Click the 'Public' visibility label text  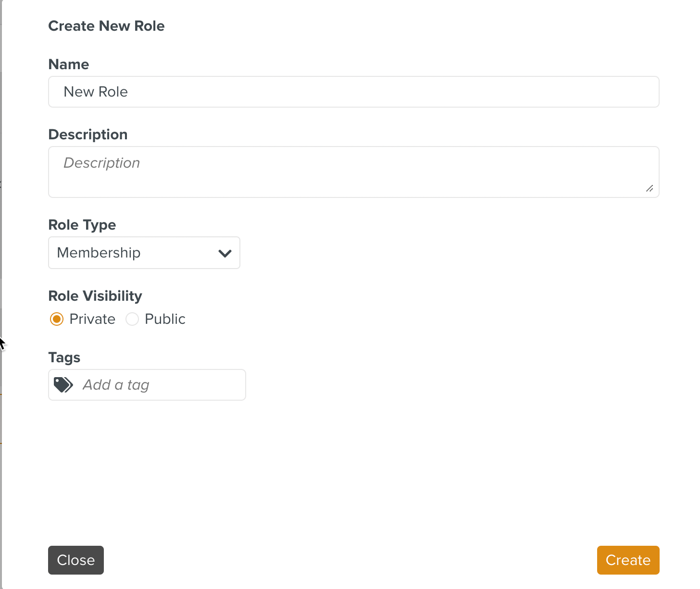point(165,319)
